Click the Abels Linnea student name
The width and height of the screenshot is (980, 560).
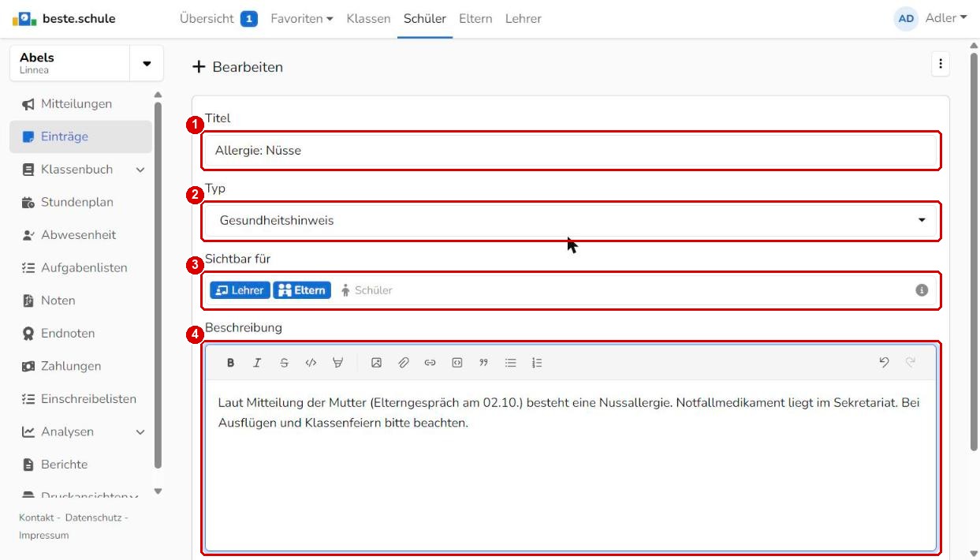click(69, 63)
